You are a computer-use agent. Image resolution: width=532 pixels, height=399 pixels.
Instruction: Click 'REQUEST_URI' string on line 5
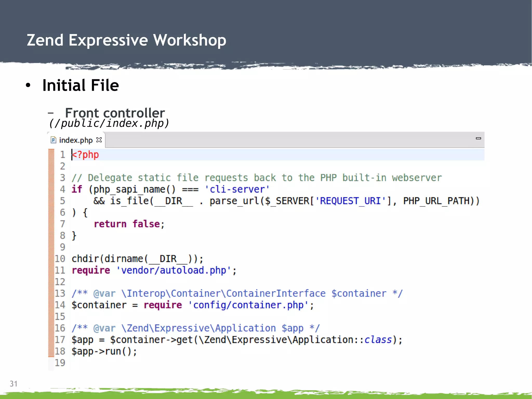351,201
